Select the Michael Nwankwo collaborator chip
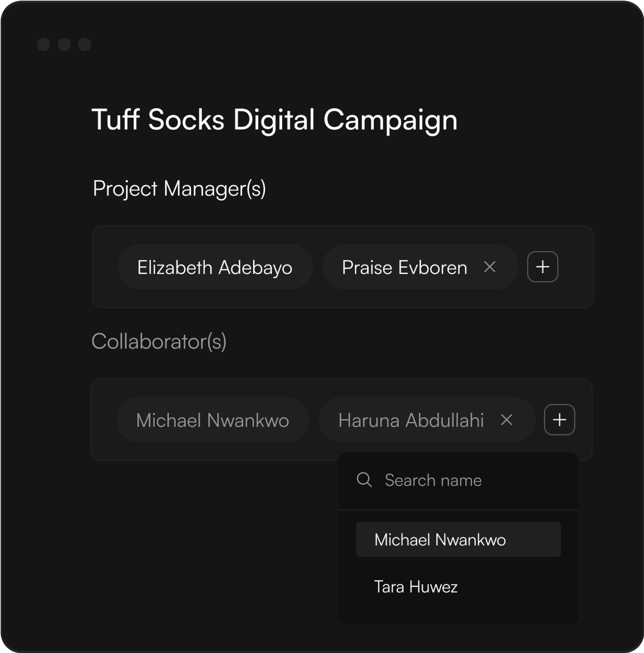The width and height of the screenshot is (644, 653). [213, 420]
